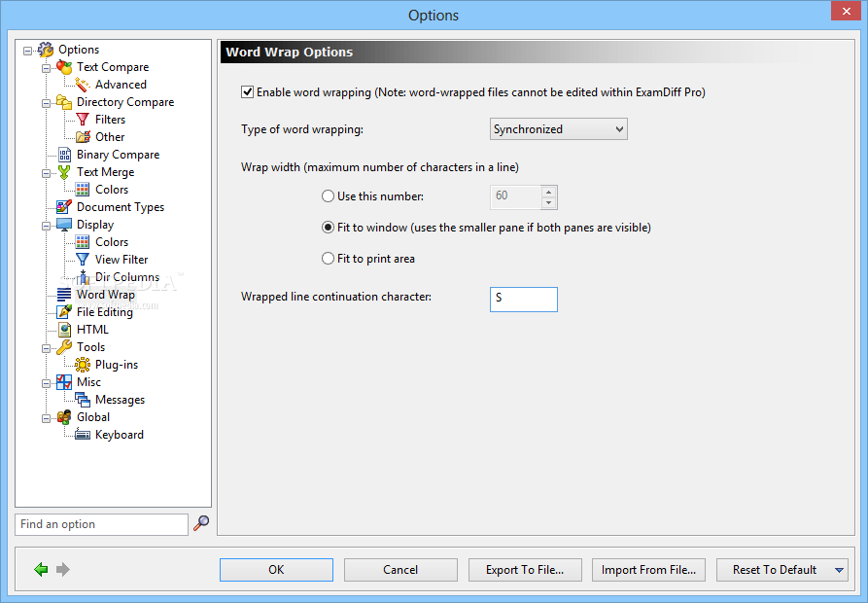Collapse the Global tree node
The height and width of the screenshot is (603, 868).
point(46,419)
